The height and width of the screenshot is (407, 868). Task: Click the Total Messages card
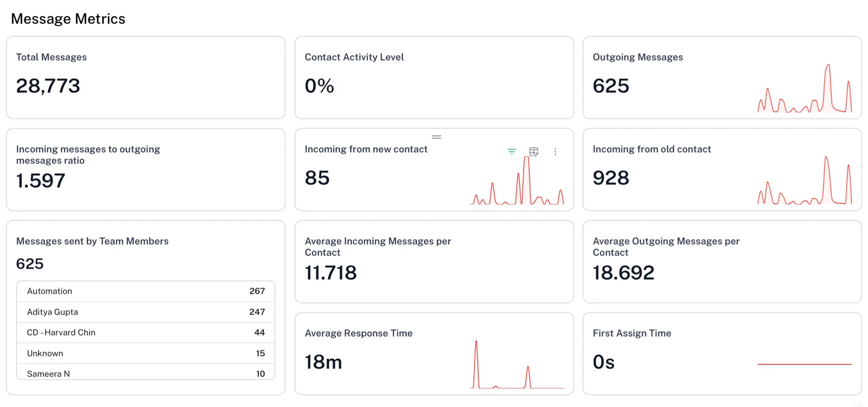pos(145,78)
